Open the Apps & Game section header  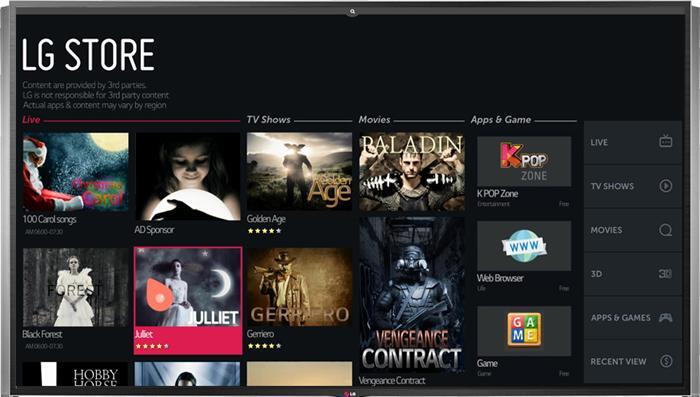tap(500, 120)
